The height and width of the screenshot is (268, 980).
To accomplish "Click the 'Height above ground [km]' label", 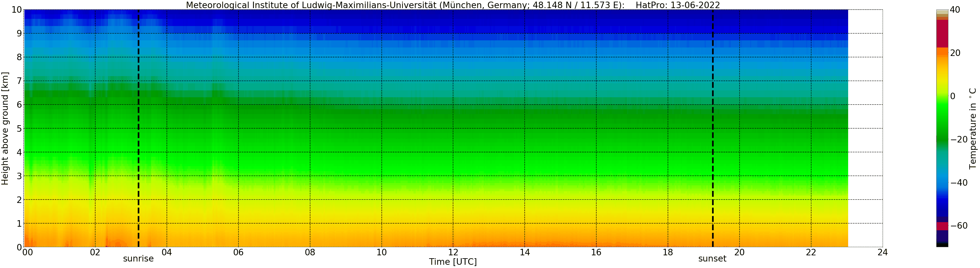I will [5, 128].
